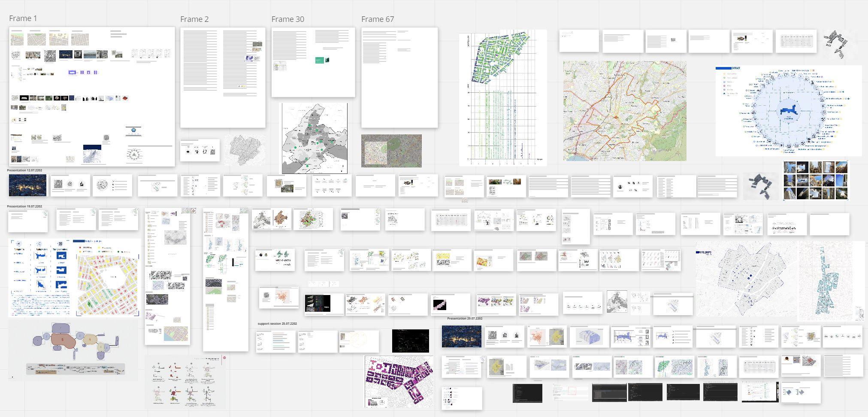Select the large street map with orange boundary

[x=625, y=111]
